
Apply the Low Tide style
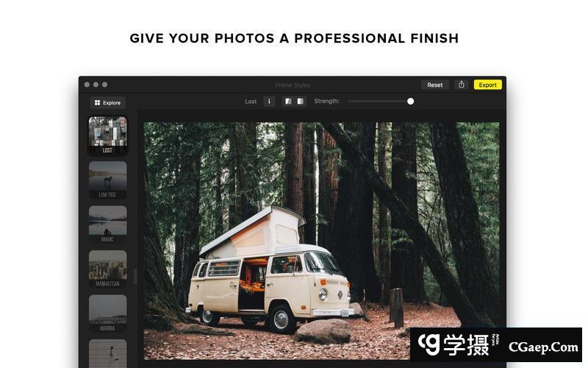click(107, 180)
